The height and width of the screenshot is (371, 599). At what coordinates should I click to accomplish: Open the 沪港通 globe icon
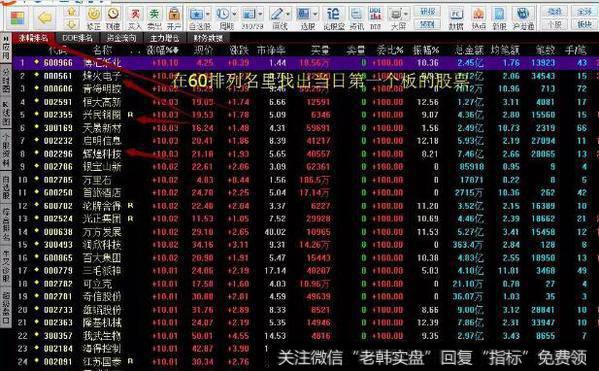[523, 18]
